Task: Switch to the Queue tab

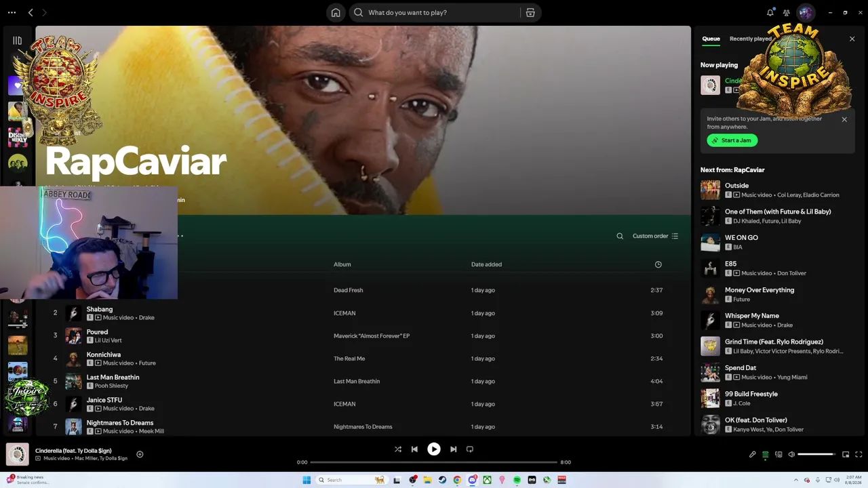Action: [711, 39]
